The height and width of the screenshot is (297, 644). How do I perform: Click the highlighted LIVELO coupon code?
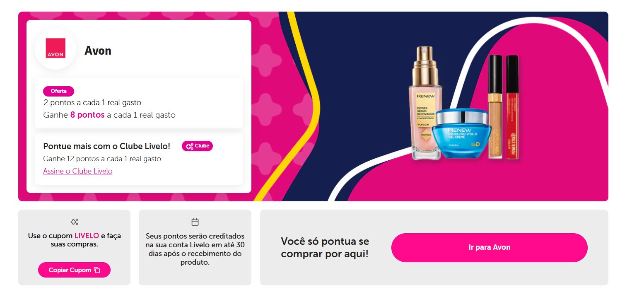coord(87,236)
